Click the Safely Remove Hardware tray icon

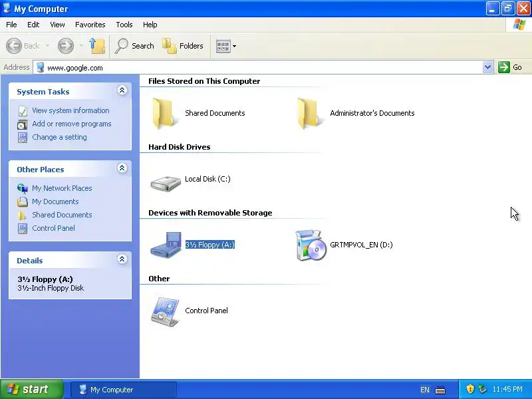click(x=482, y=389)
